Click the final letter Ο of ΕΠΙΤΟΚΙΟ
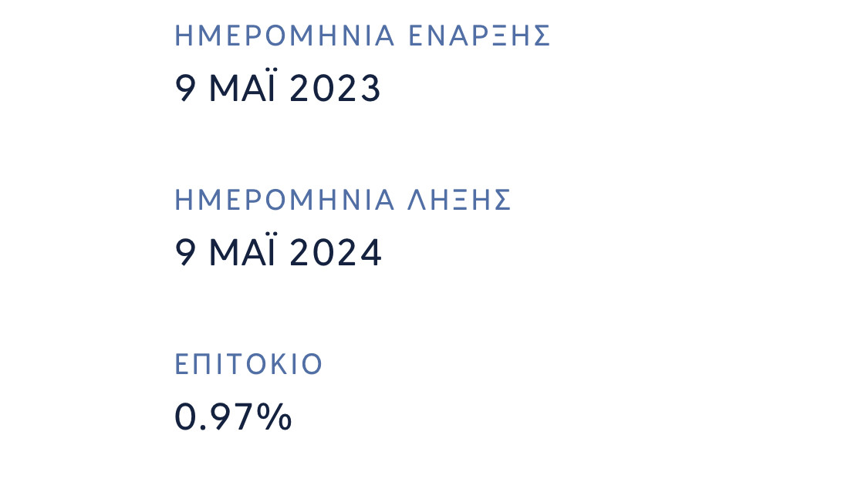 312,364
